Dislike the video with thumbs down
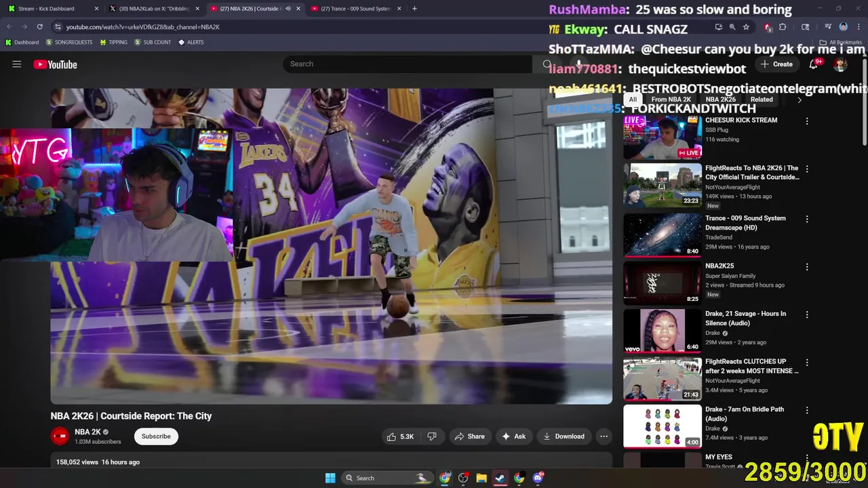868x488 pixels. (432, 436)
